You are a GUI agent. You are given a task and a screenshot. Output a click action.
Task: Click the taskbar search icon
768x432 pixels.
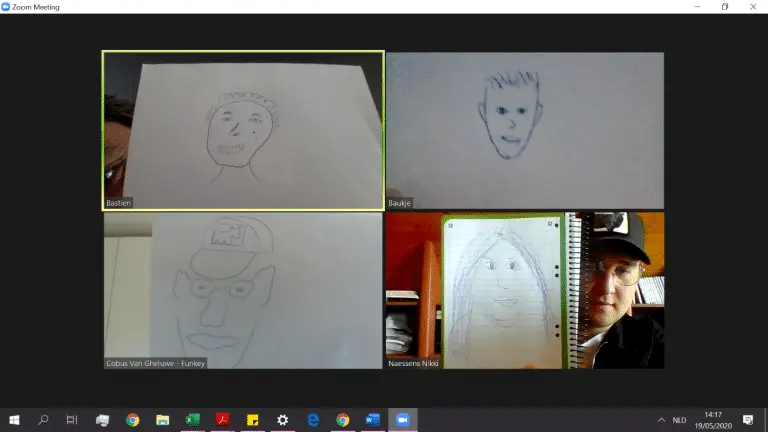pyautogui.click(x=43, y=420)
